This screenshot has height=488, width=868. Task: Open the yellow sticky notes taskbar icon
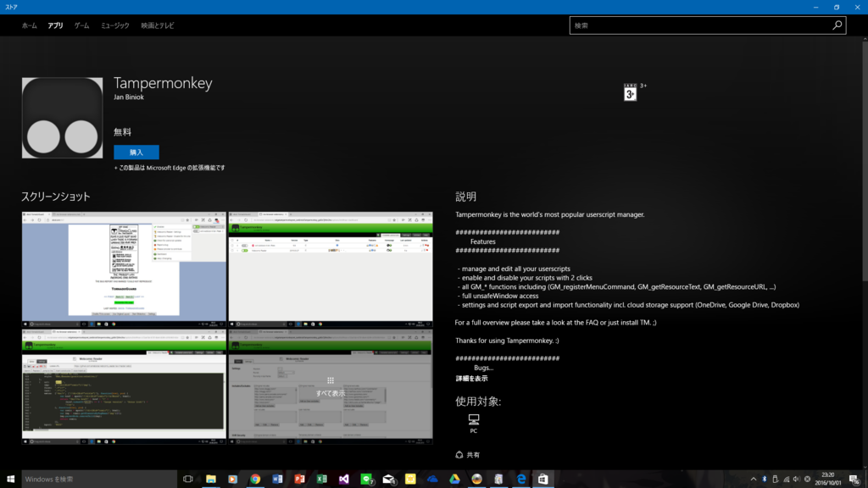(410, 480)
